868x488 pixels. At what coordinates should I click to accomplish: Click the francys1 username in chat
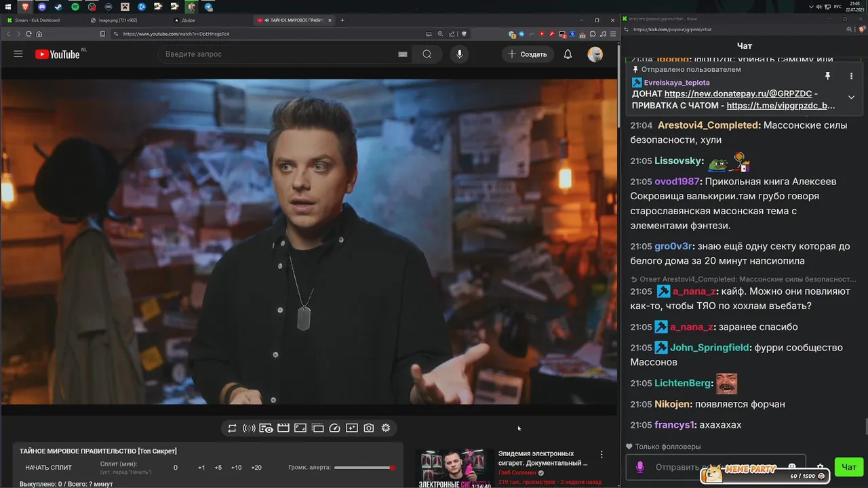675,425
